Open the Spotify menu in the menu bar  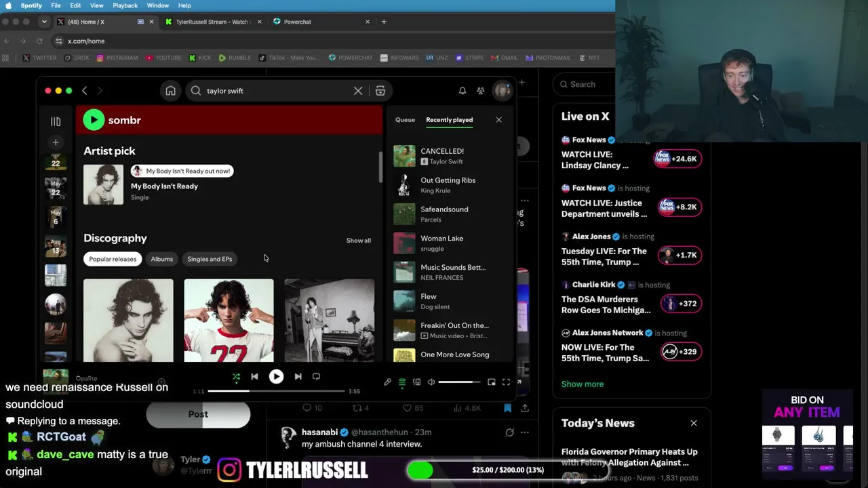[31, 5]
